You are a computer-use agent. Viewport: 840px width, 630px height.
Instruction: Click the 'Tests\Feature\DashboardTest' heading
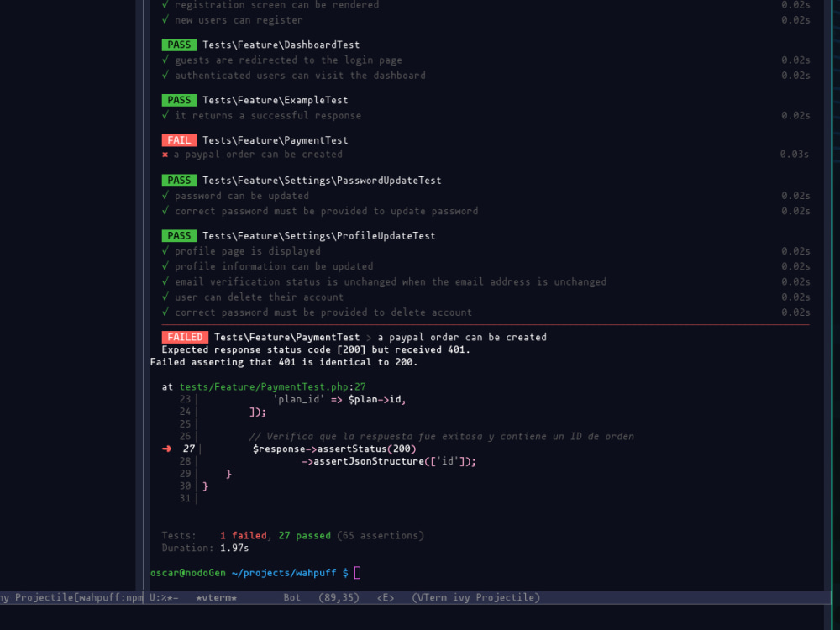point(281,45)
